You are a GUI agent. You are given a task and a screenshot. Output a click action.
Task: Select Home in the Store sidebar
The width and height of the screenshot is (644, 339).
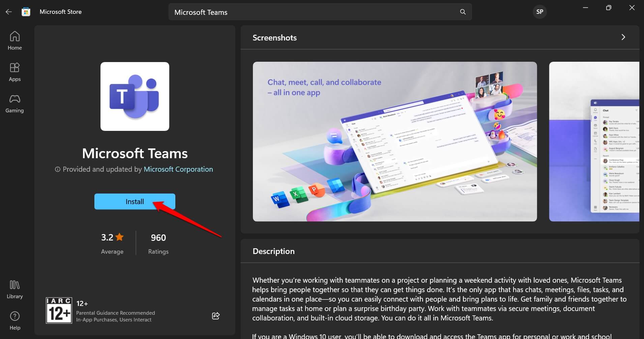(x=14, y=40)
